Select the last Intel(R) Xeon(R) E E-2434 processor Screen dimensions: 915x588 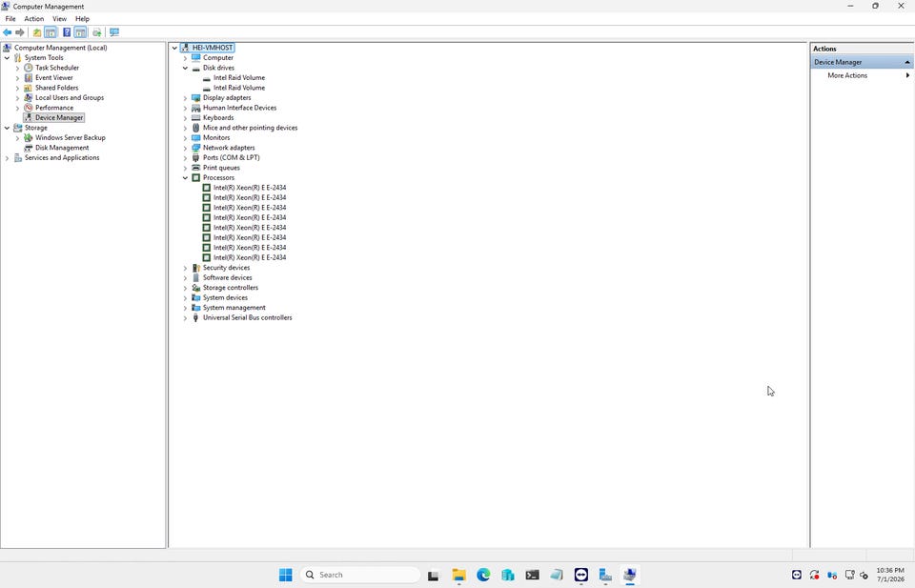click(249, 257)
